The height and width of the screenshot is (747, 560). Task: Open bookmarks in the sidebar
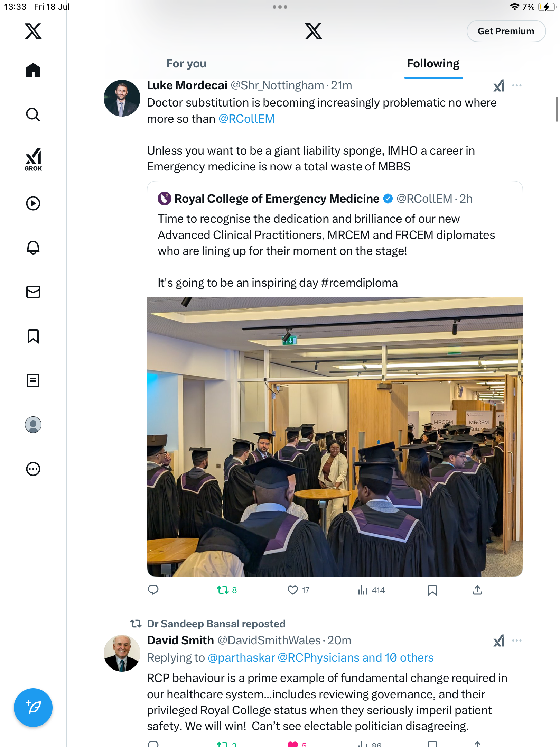pyautogui.click(x=33, y=336)
